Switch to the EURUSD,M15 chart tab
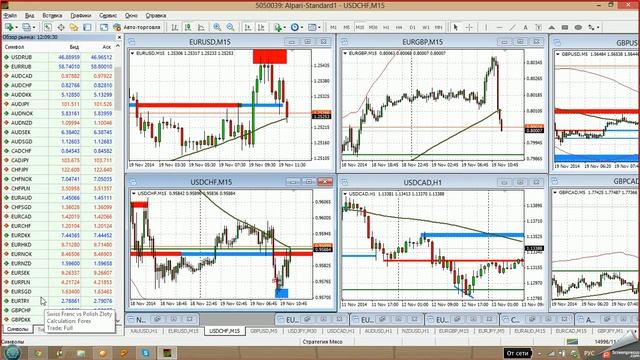Screen dimensions: 640x360 coord(183,331)
